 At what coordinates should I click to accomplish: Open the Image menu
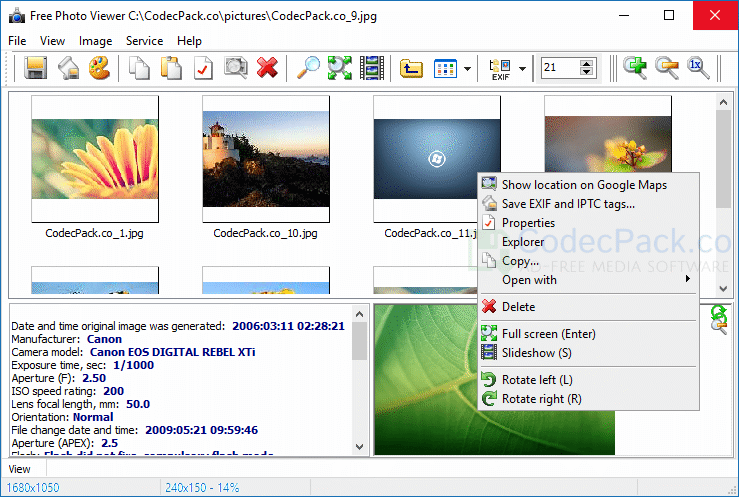click(x=95, y=41)
